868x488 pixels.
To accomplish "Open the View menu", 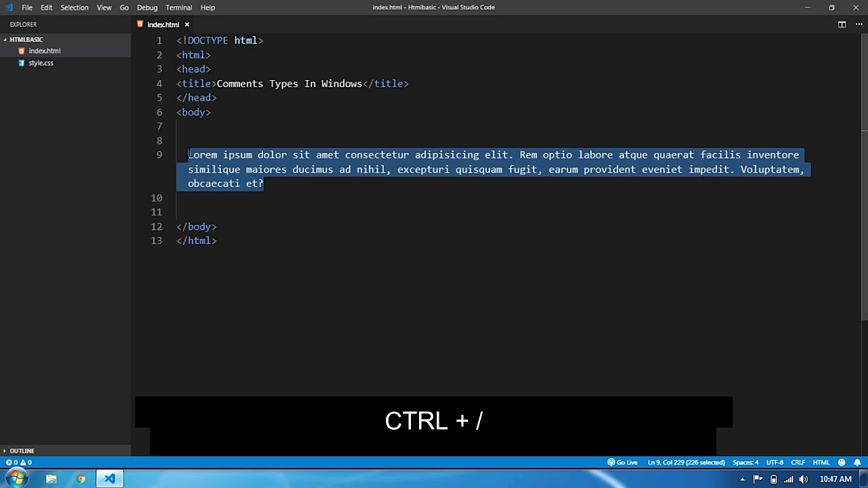I will 104,7.
